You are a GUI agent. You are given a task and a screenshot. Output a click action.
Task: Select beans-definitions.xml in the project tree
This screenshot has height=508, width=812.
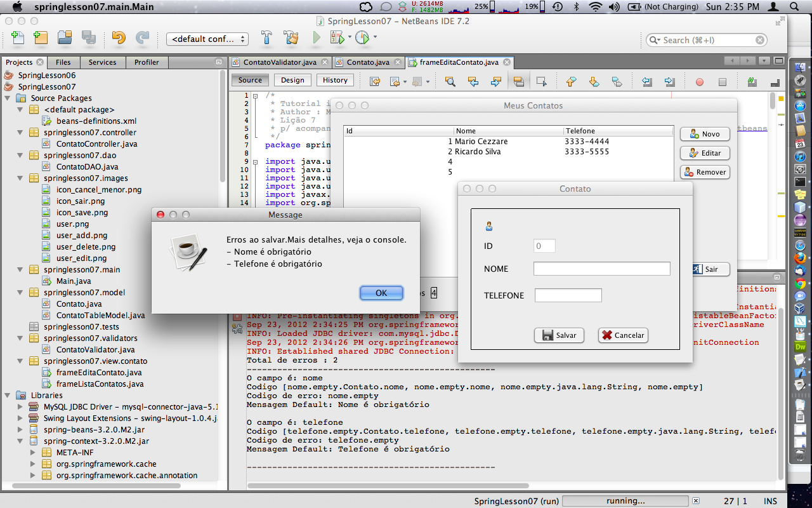click(96, 121)
